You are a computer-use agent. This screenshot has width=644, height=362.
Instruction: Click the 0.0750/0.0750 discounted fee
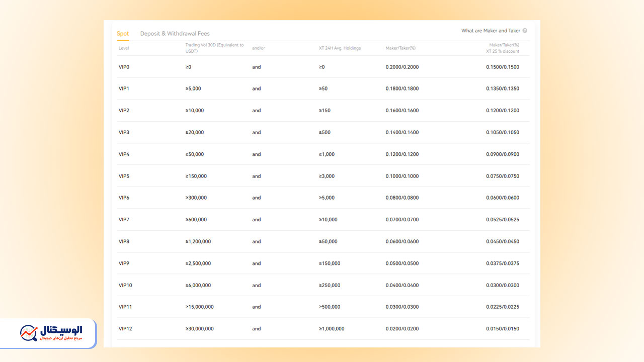[x=503, y=176]
